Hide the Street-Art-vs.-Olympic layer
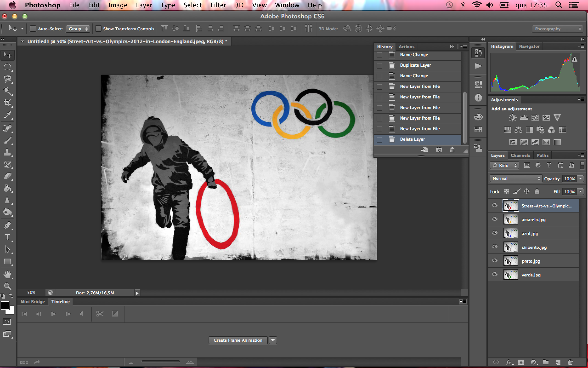Image resolution: width=588 pixels, height=368 pixels. click(x=495, y=205)
